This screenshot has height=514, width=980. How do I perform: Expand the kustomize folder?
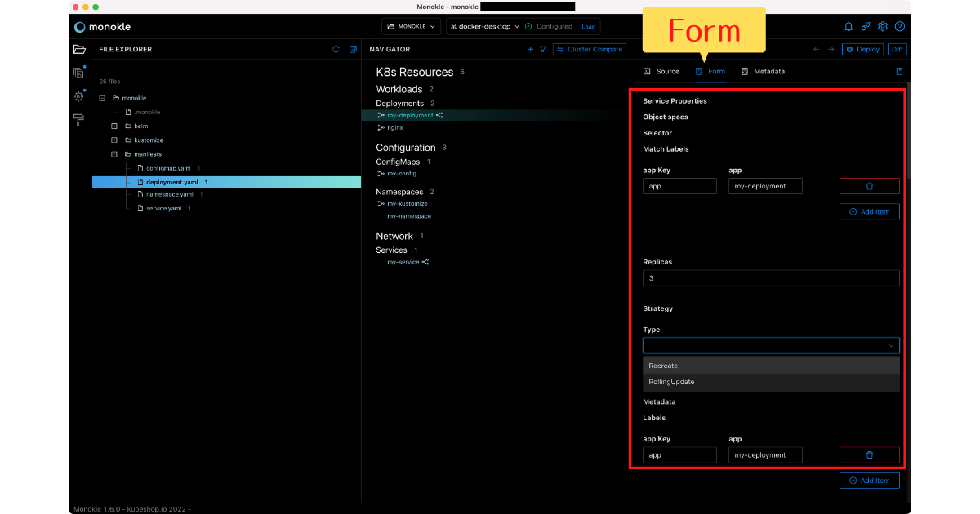114,140
